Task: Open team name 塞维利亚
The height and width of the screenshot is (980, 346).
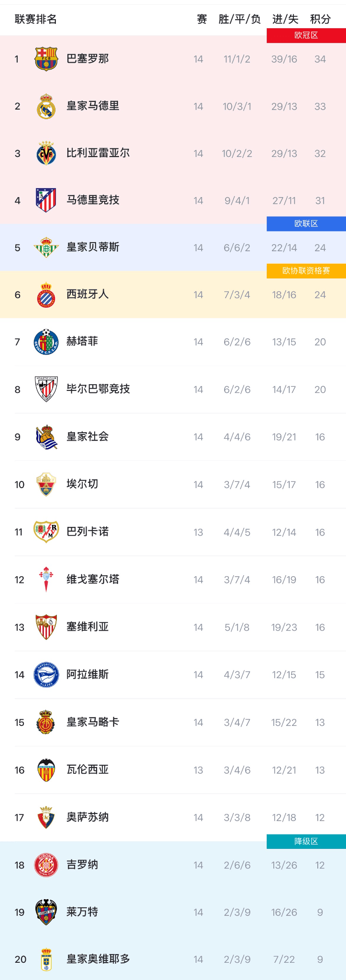Action: (87, 627)
